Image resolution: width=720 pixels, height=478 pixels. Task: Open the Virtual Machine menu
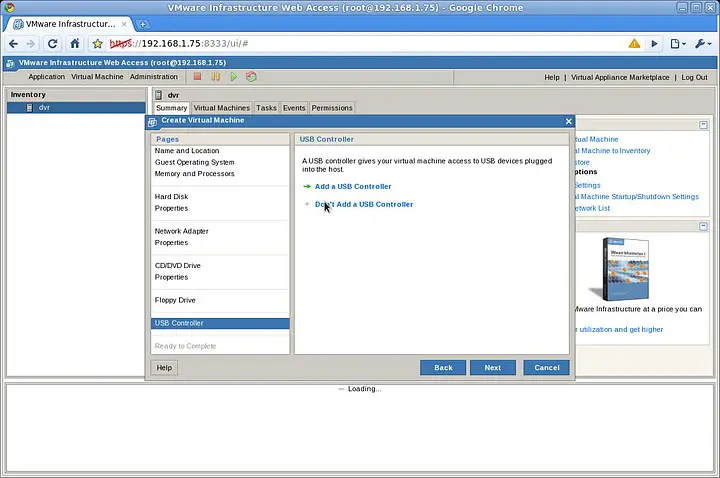(97, 77)
